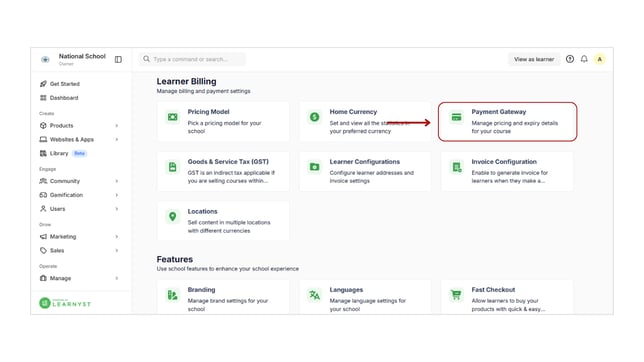Screen dimensions: 644x362
Task: Click the Library books icon
Action: pyautogui.click(x=43, y=153)
